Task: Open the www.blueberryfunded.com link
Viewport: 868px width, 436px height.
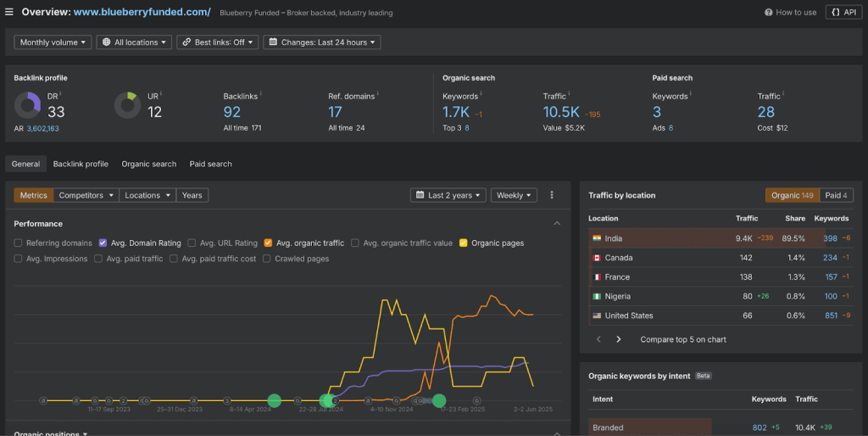Action: (142, 12)
